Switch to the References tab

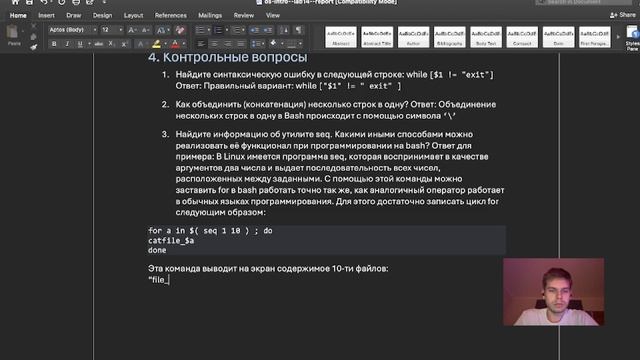tap(171, 16)
